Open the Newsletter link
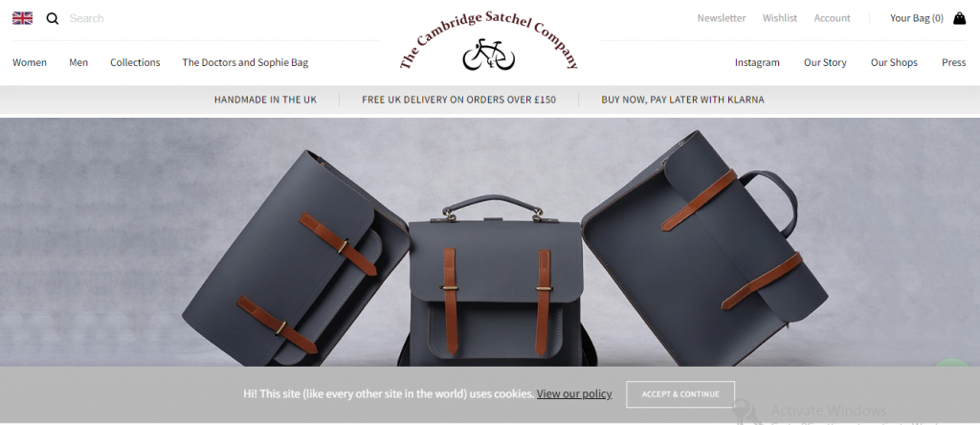Screen dimensions: 980x425 [x=722, y=18]
